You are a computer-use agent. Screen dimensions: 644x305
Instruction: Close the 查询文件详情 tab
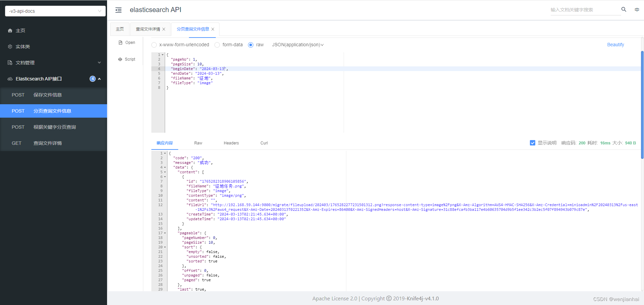click(x=164, y=29)
